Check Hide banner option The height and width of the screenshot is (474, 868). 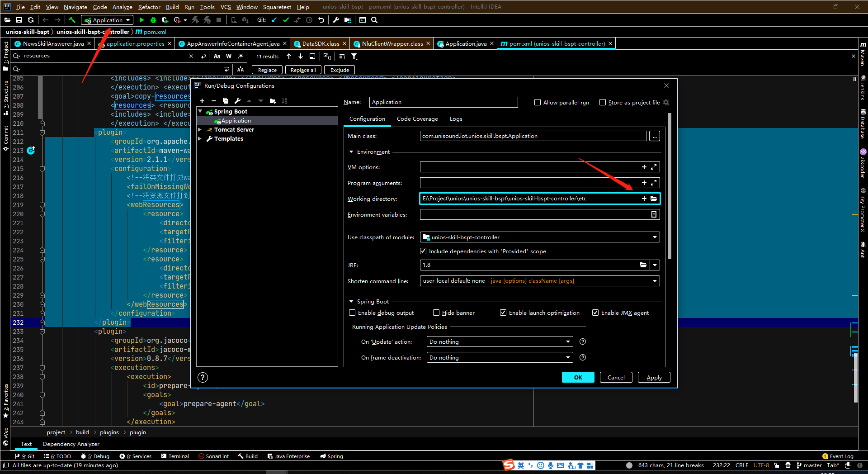(x=436, y=313)
